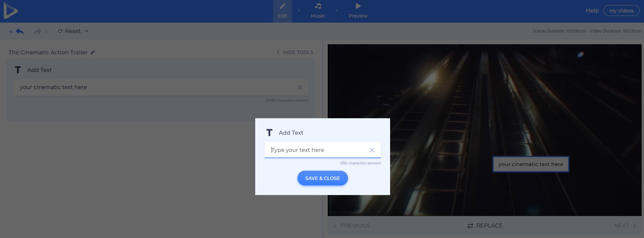Collapse panel with Hide Tools

click(x=295, y=52)
